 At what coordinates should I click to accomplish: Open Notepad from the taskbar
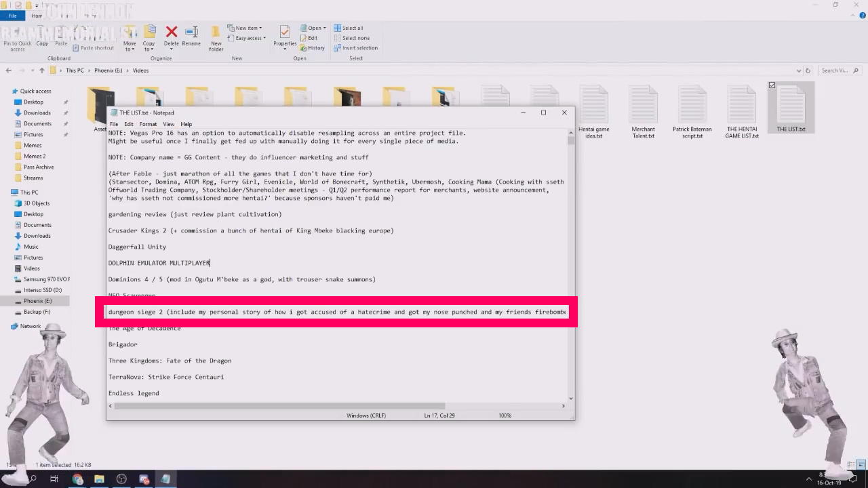click(x=165, y=479)
